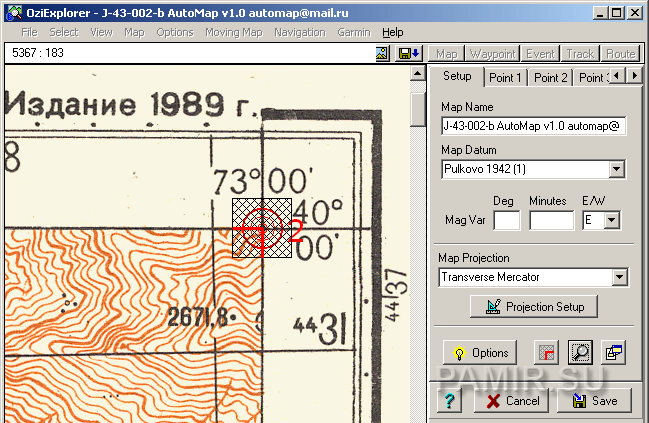This screenshot has height=423, width=649.
Task: Click into the Map Name field
Action: pos(534,126)
